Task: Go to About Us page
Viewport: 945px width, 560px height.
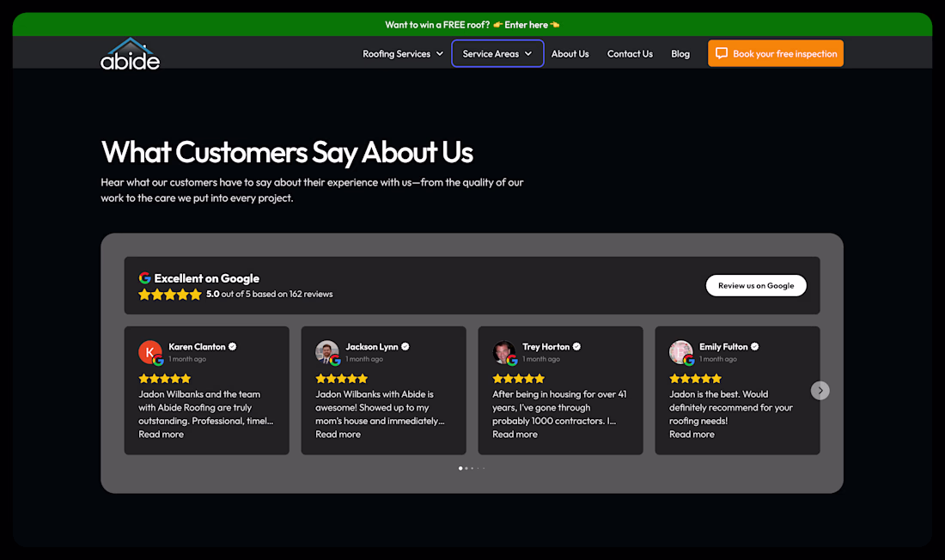Action: pyautogui.click(x=570, y=53)
